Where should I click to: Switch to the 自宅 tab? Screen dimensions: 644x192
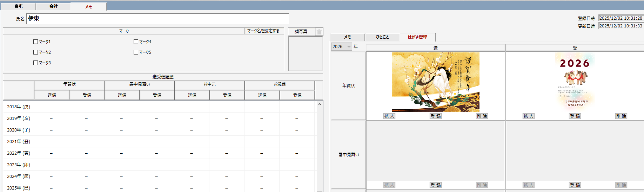point(18,6)
